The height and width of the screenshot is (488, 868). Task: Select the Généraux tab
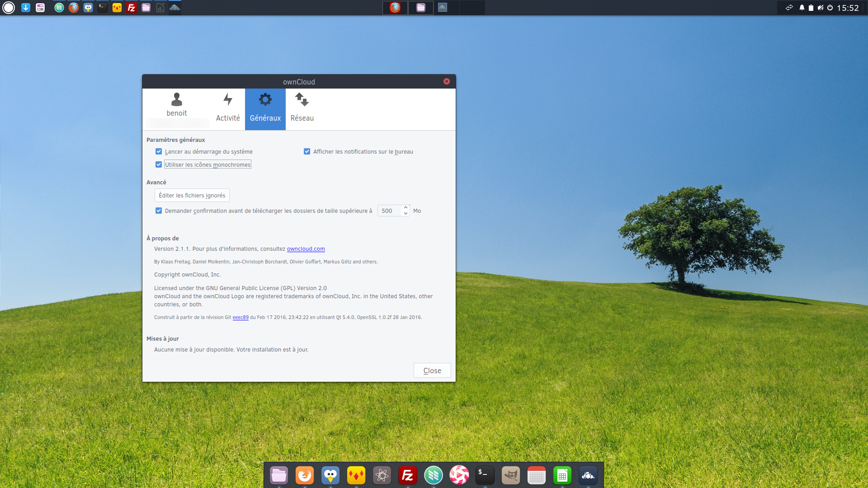(x=265, y=109)
